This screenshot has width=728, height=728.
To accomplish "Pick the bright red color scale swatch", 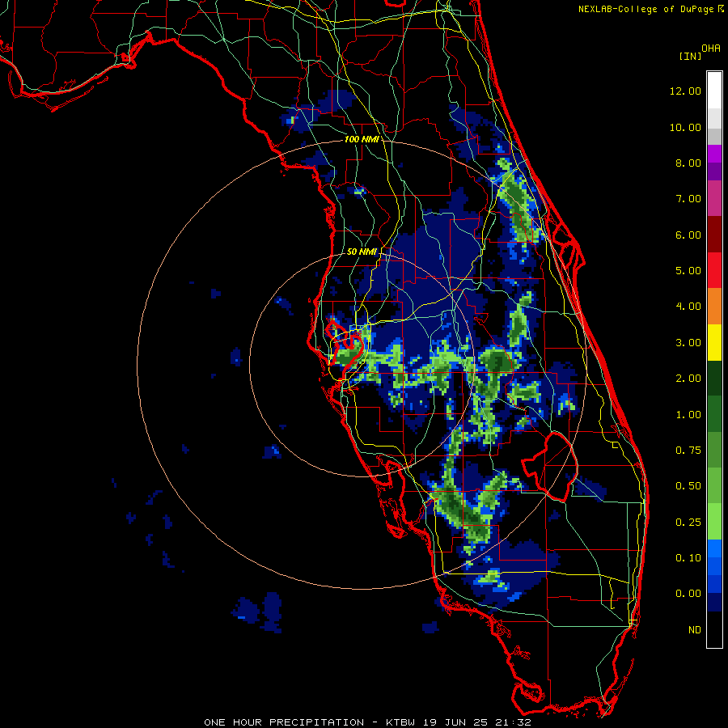I will (x=714, y=270).
